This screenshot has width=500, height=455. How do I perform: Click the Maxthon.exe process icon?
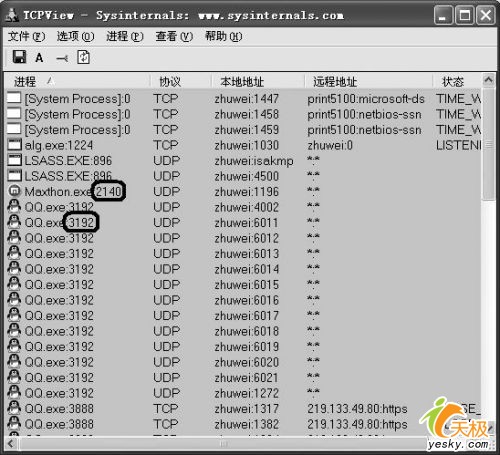[14, 191]
